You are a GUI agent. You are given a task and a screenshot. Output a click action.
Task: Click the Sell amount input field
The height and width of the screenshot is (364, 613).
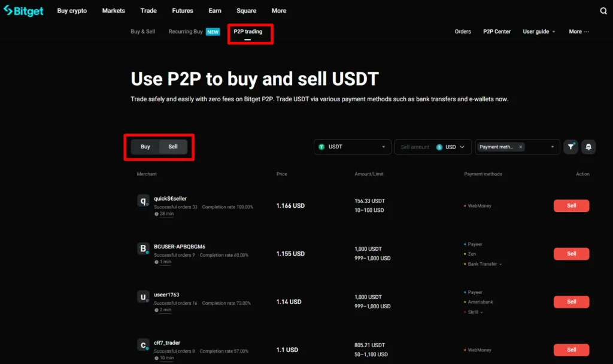coord(415,147)
